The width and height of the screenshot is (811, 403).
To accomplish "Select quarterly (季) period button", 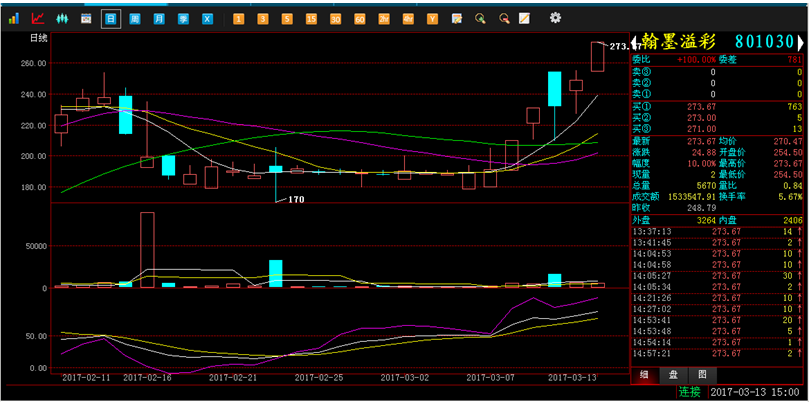I will pos(183,19).
